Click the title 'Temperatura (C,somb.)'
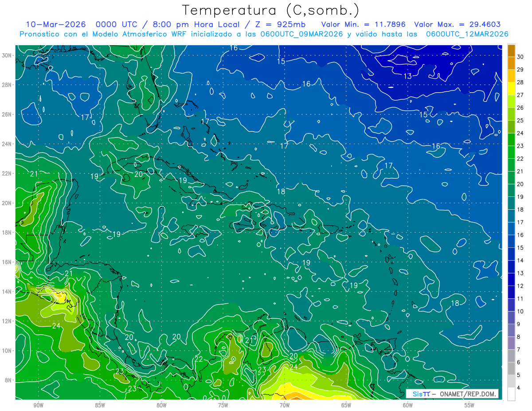 271,11
